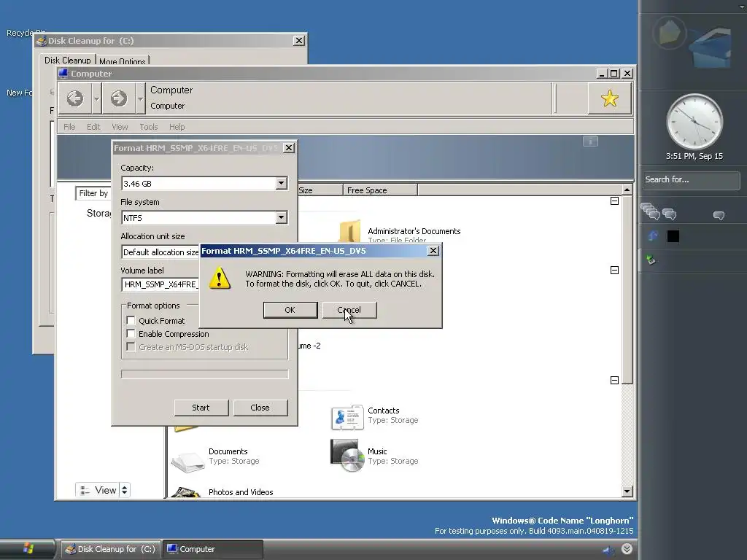Click the two-bubble chat icon in sidebar

point(670,214)
